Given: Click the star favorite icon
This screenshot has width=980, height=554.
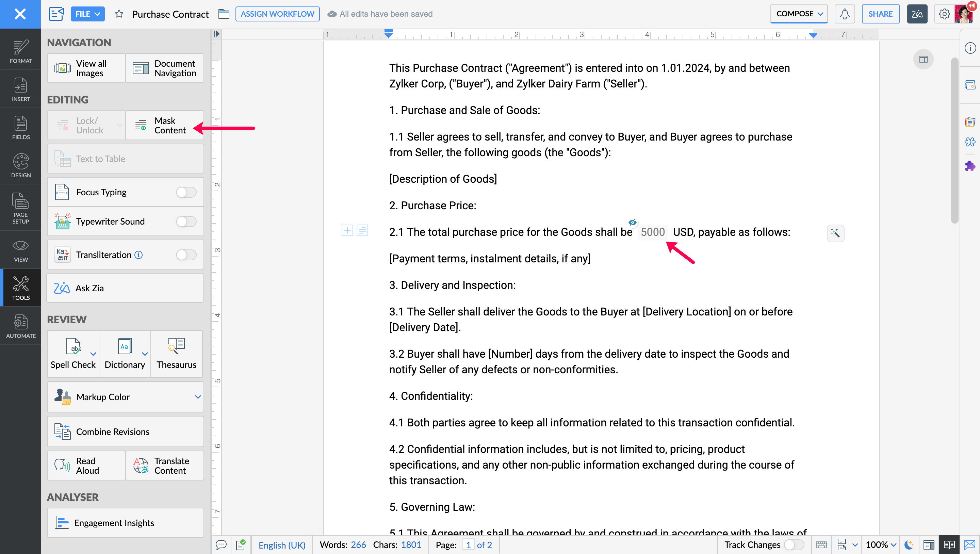Looking at the screenshot, I should pos(119,14).
